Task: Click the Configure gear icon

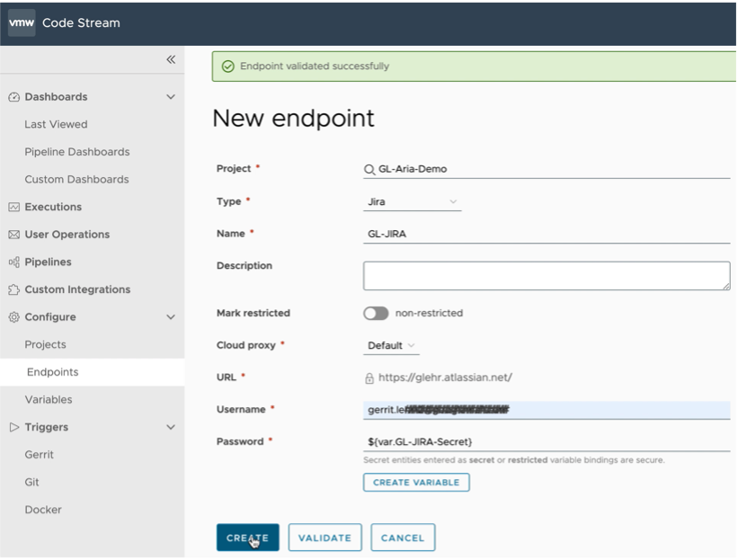Action: [14, 317]
